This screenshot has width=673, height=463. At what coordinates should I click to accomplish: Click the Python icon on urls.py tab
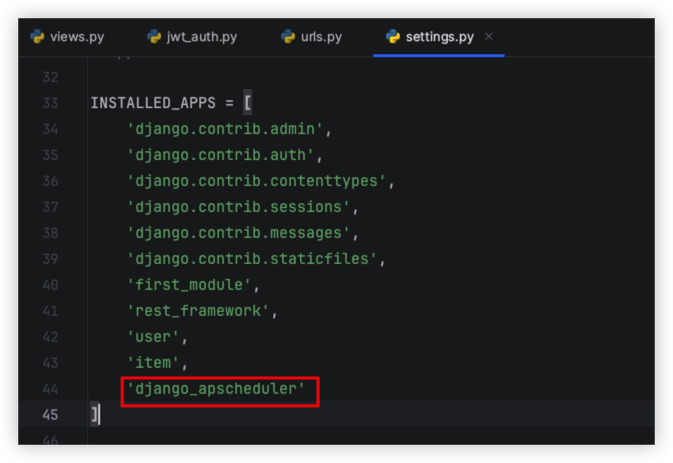(x=288, y=37)
